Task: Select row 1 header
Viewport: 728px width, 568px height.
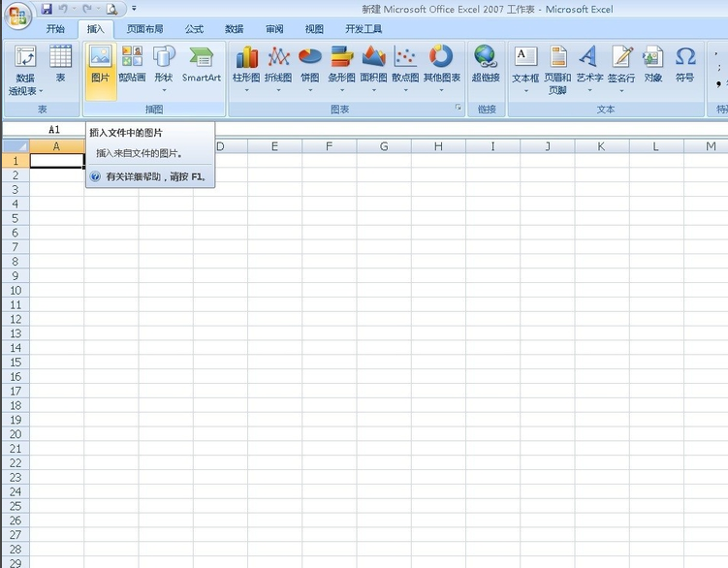Action: (x=16, y=161)
